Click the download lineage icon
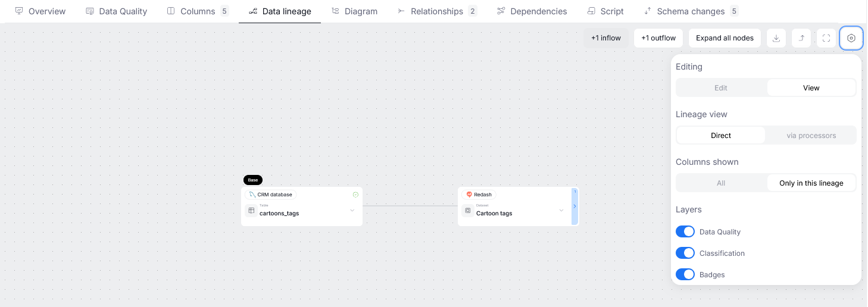The height and width of the screenshot is (307, 868). pyautogui.click(x=776, y=38)
